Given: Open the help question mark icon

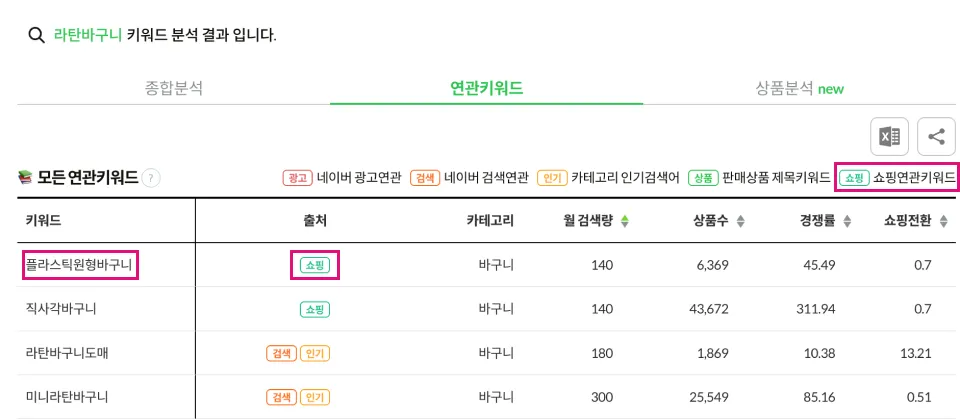Looking at the screenshot, I should (x=151, y=178).
